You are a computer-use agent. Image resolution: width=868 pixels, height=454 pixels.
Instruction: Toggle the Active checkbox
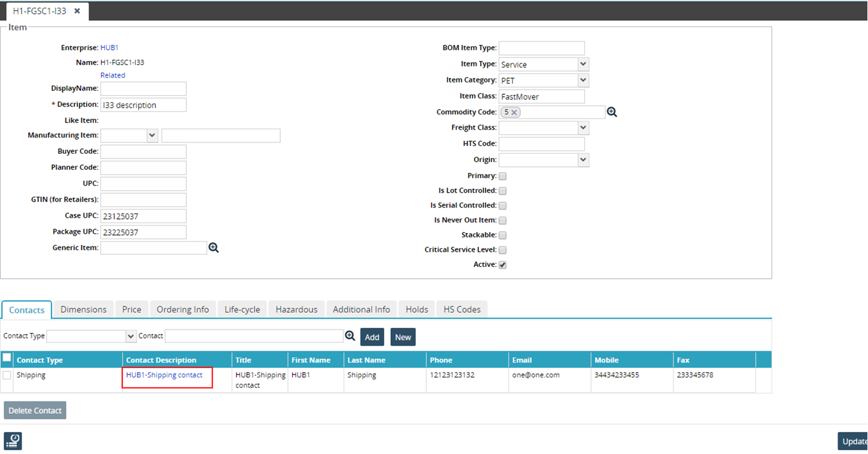coord(503,265)
